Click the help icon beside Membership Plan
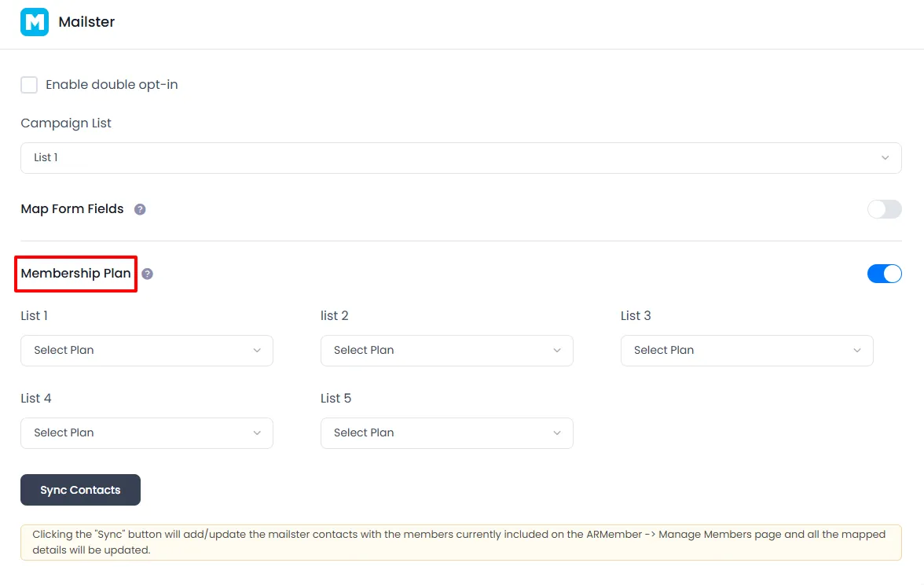The image size is (924, 585). [x=146, y=274]
